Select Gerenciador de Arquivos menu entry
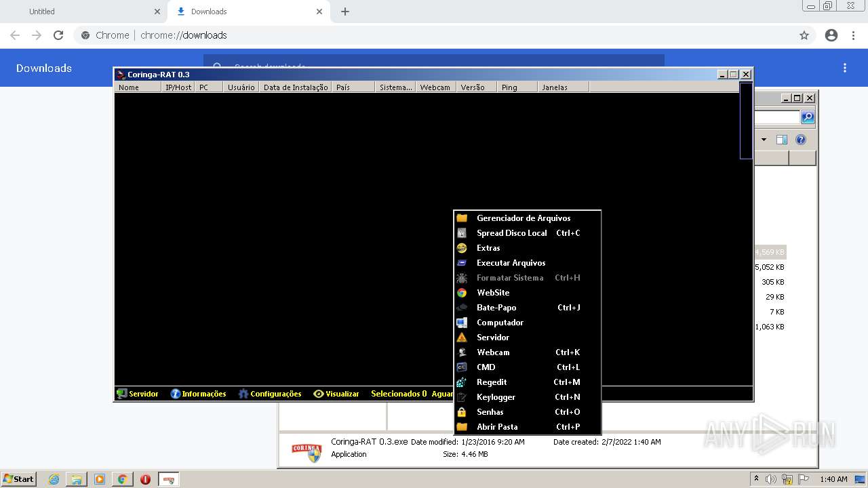The height and width of the screenshot is (488, 868). tap(527, 218)
